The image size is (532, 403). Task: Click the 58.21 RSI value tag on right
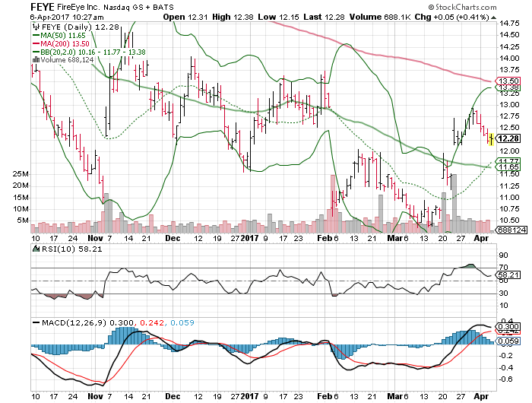click(508, 274)
